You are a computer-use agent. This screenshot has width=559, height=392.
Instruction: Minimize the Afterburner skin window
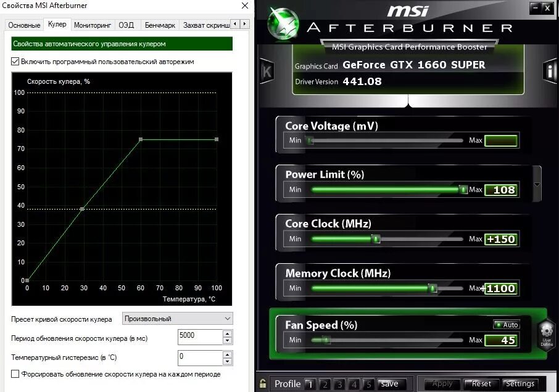536,8
